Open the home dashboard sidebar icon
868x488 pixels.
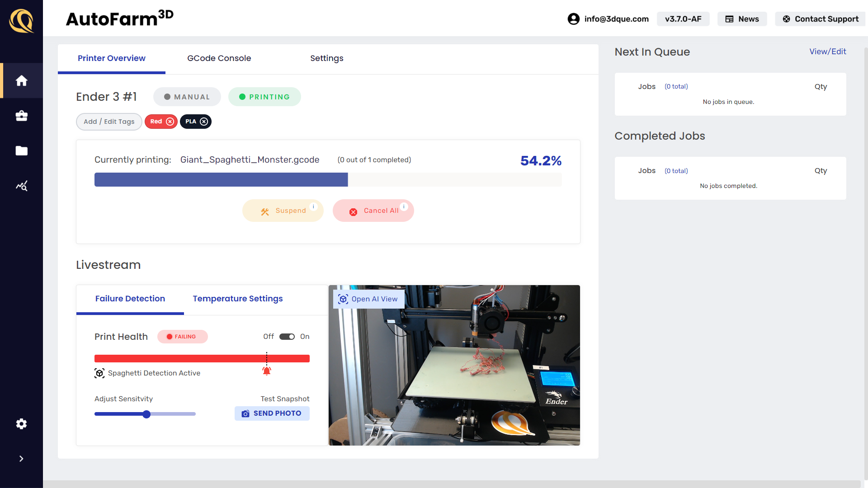[21, 81]
